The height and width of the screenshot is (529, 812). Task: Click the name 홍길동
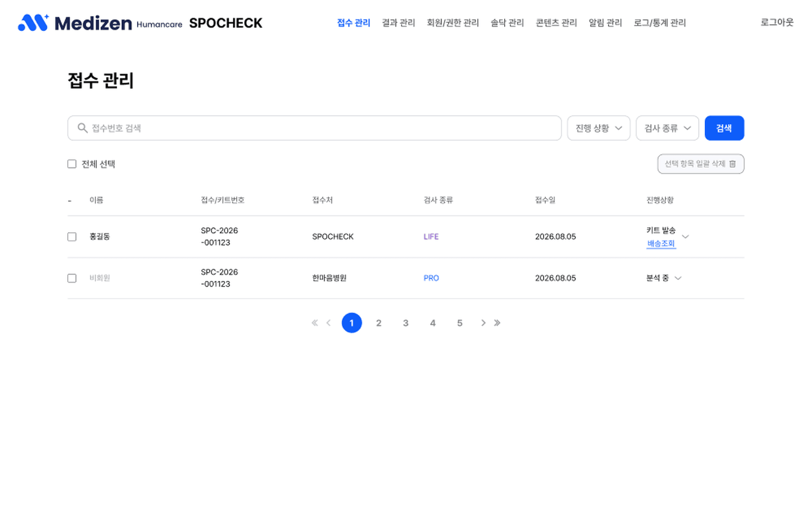coord(100,237)
